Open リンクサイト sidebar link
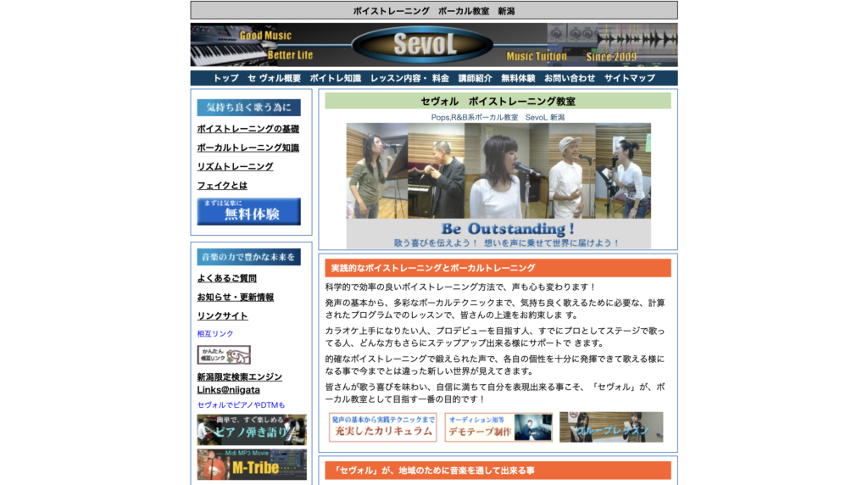 click(223, 315)
